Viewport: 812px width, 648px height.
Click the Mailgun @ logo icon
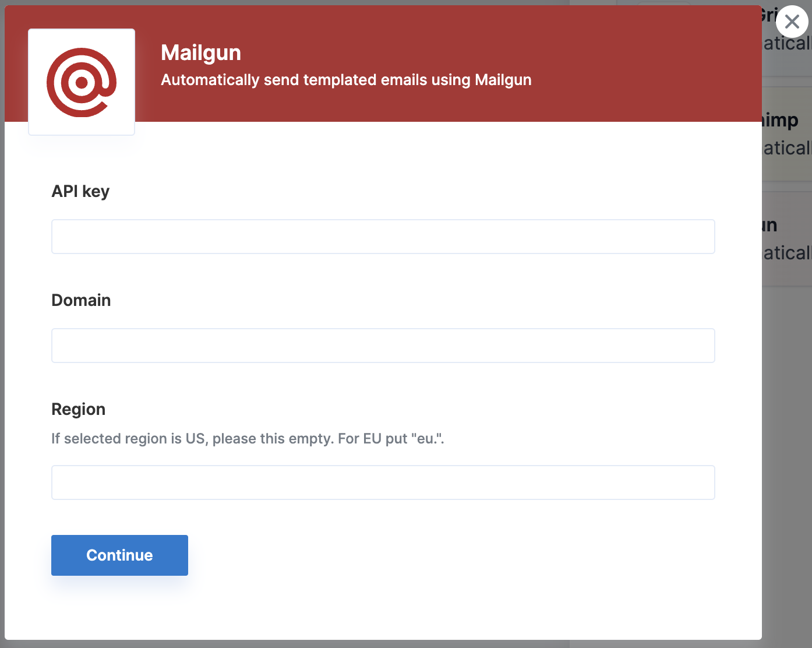pyautogui.click(x=82, y=82)
